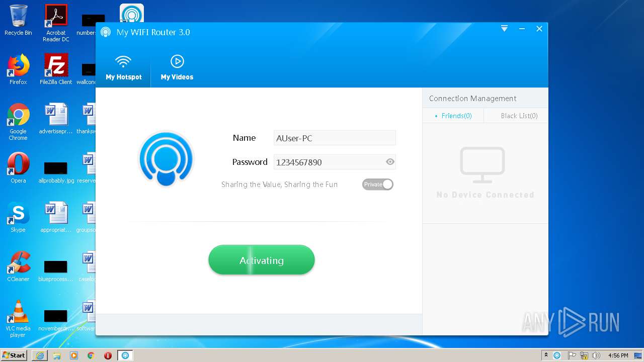Open the allprobably.jpg file on desktop

[56, 171]
